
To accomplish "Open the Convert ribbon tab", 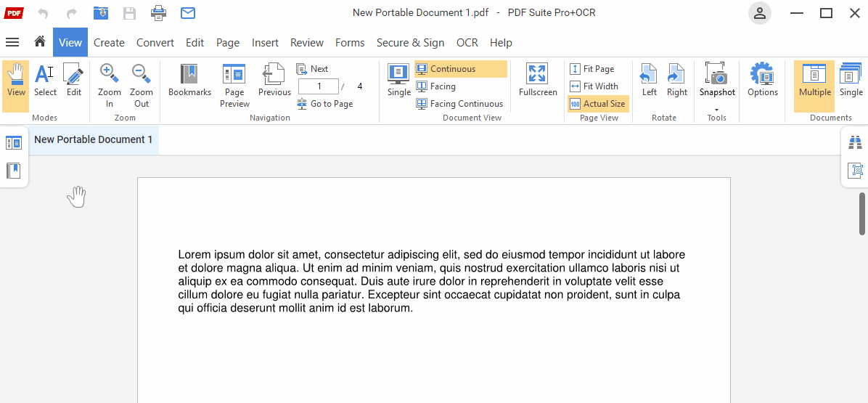I will (155, 43).
